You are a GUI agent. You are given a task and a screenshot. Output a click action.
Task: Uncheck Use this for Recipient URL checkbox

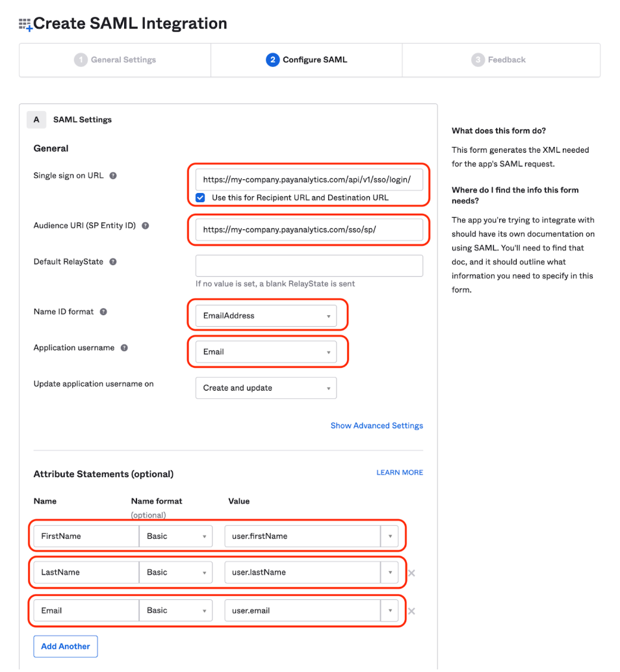pos(200,198)
